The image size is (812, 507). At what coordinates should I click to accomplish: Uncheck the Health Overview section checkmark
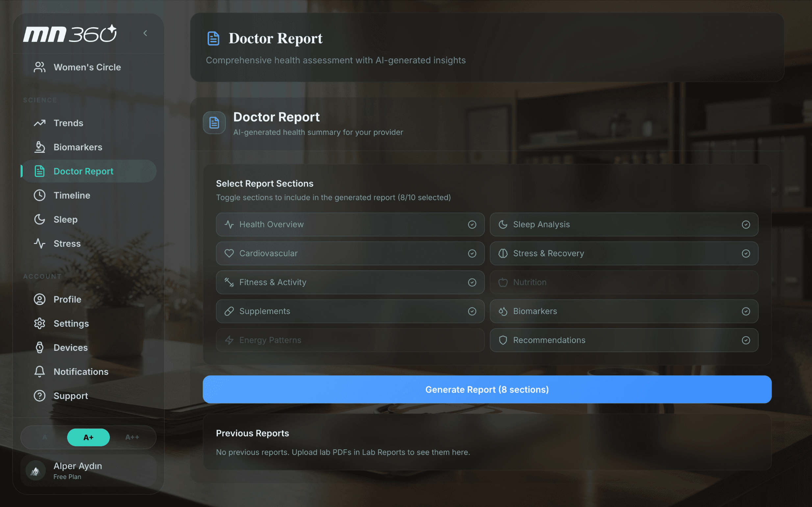point(472,225)
